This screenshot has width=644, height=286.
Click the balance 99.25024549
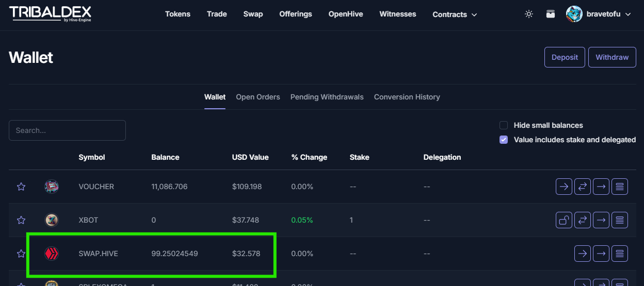[174, 254]
